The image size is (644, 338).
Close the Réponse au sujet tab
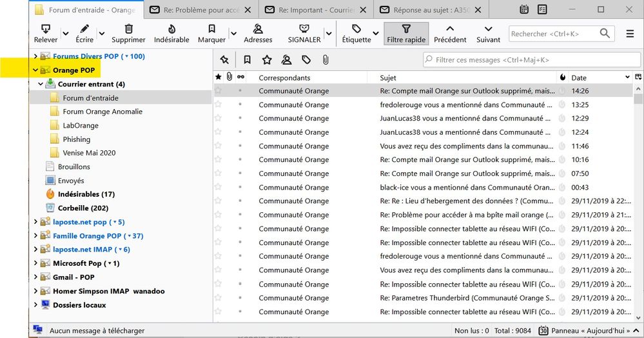coord(478,10)
